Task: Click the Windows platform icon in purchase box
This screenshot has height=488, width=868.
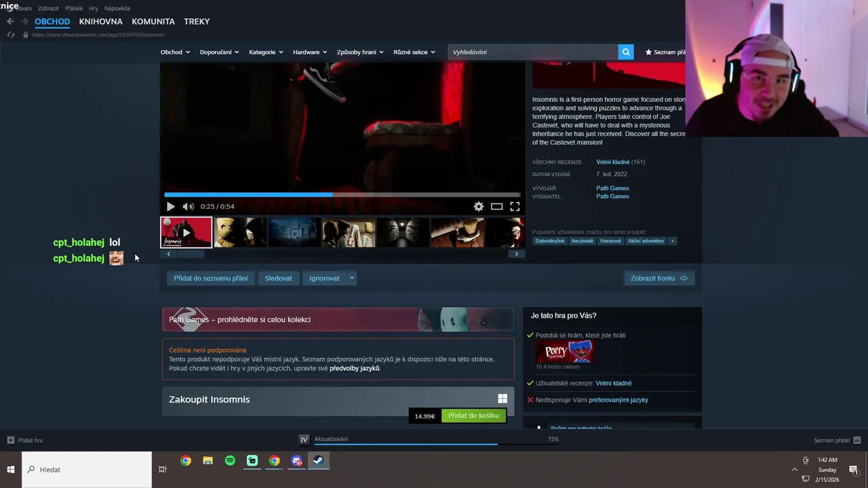Action: click(x=502, y=399)
